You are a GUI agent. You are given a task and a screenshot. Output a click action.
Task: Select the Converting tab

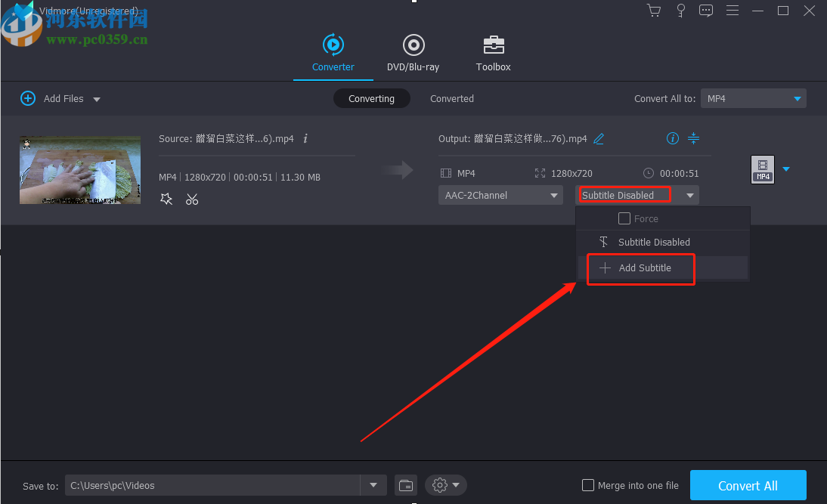tap(371, 98)
